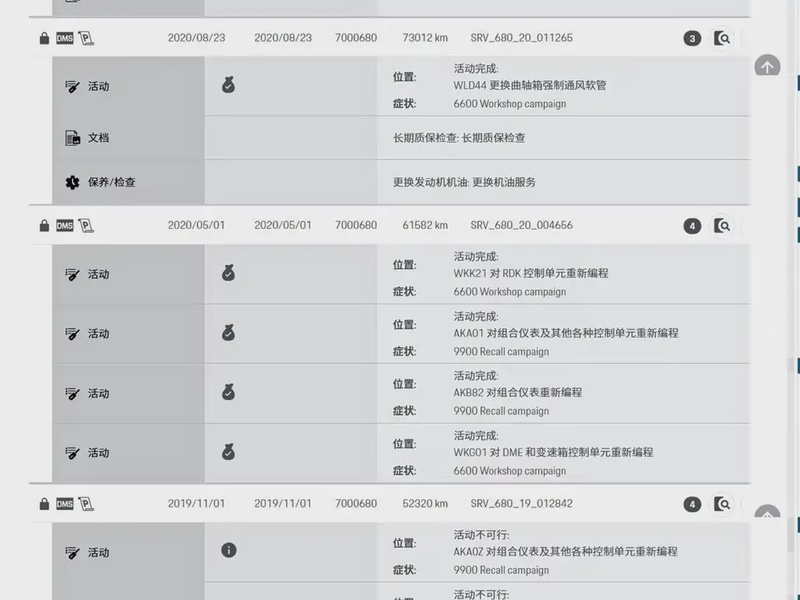800x600 pixels.
Task: Collapse the 2020/08/23 record using badge 3
Action: 692,39
